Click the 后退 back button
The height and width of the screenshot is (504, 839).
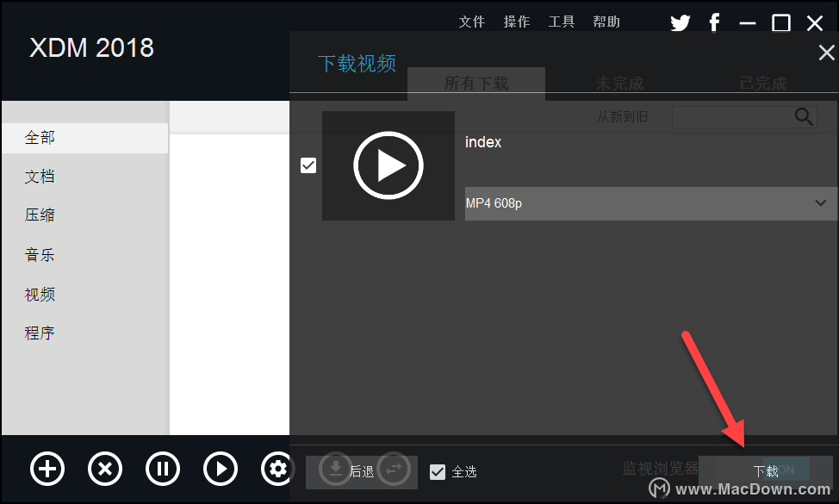(362, 472)
